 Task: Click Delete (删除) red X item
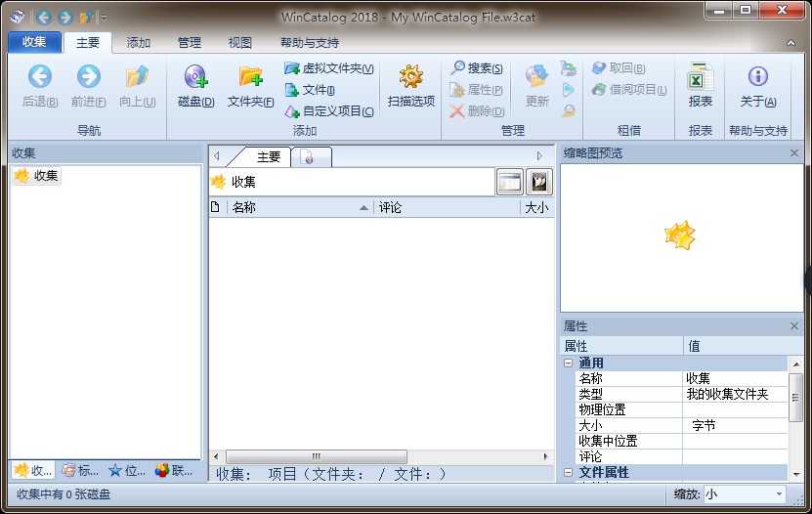[477, 111]
